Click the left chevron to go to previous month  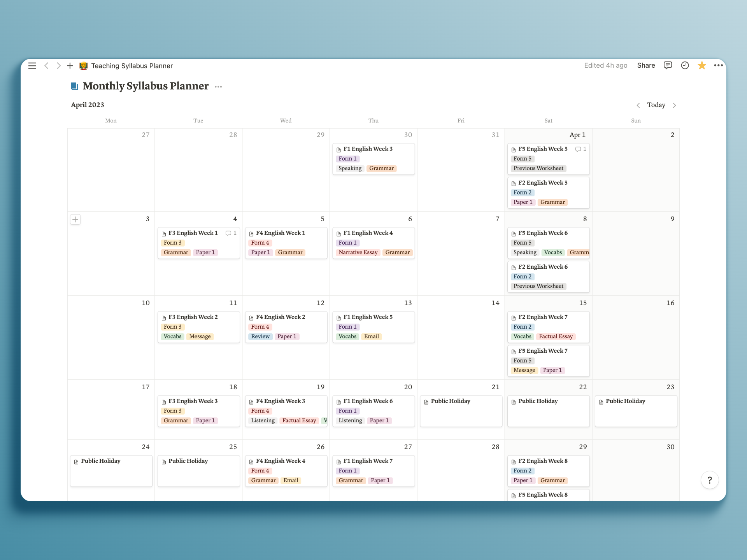coord(638,105)
